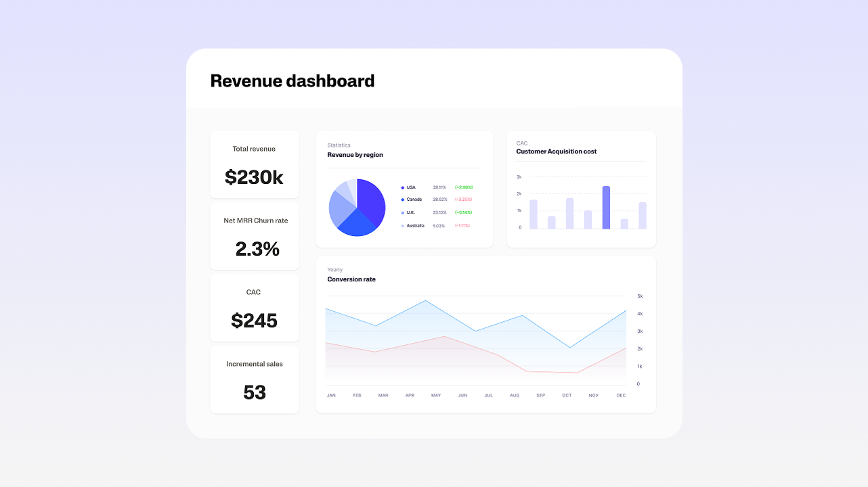Image resolution: width=868 pixels, height=487 pixels.
Task: Select the MAY label on the x-axis
Action: 436,395
